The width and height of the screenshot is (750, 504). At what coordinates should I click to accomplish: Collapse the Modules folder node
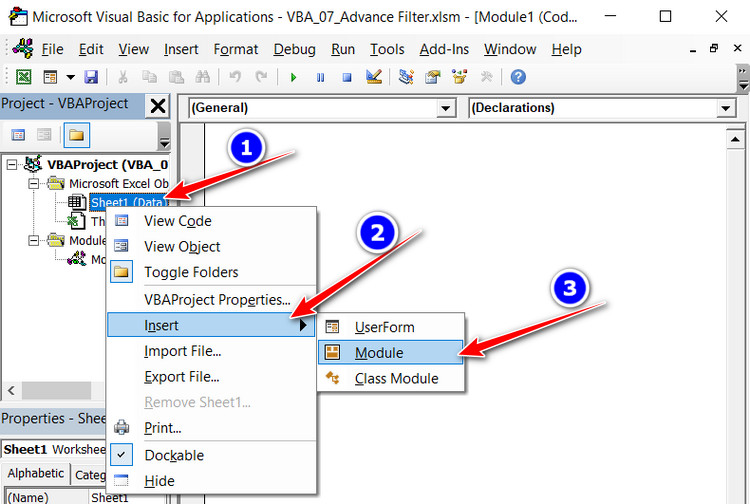(x=33, y=240)
